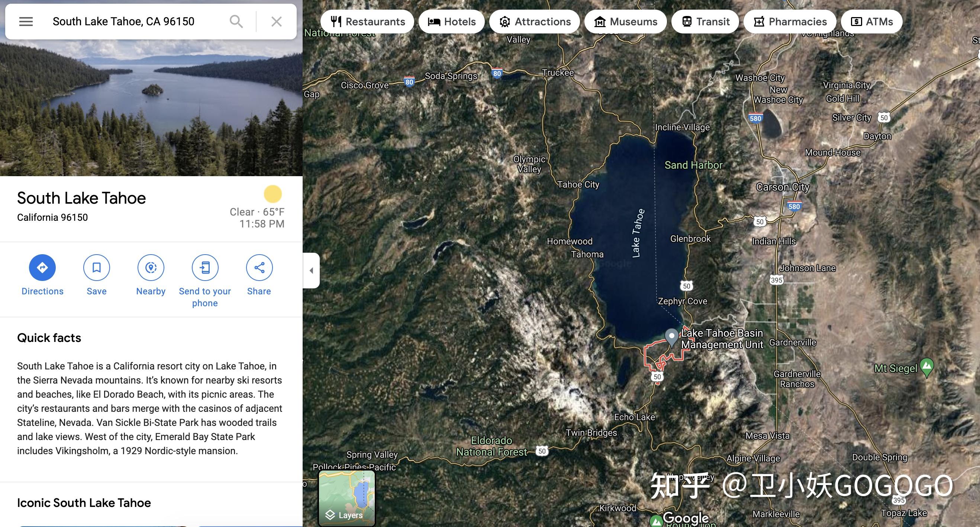Screen dimensions: 980x527
Task: Collapse the side panel with the arrow
Action: click(311, 270)
